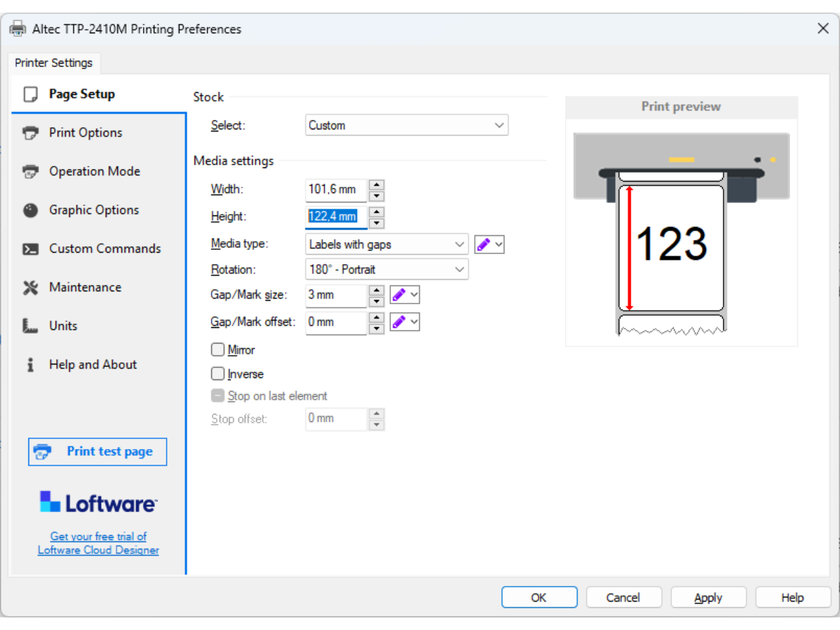The image size is (840, 630).
Task: Expand the Media type dropdown
Action: tap(386, 245)
